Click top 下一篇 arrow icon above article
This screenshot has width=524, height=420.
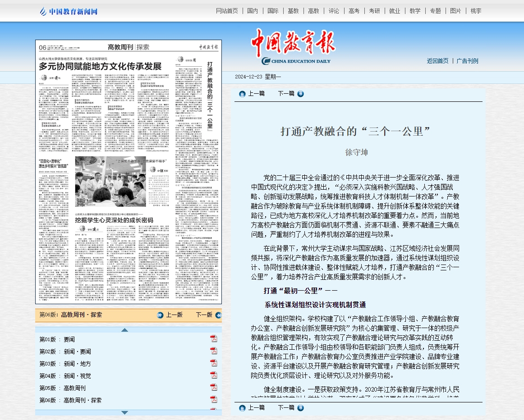pos(300,94)
